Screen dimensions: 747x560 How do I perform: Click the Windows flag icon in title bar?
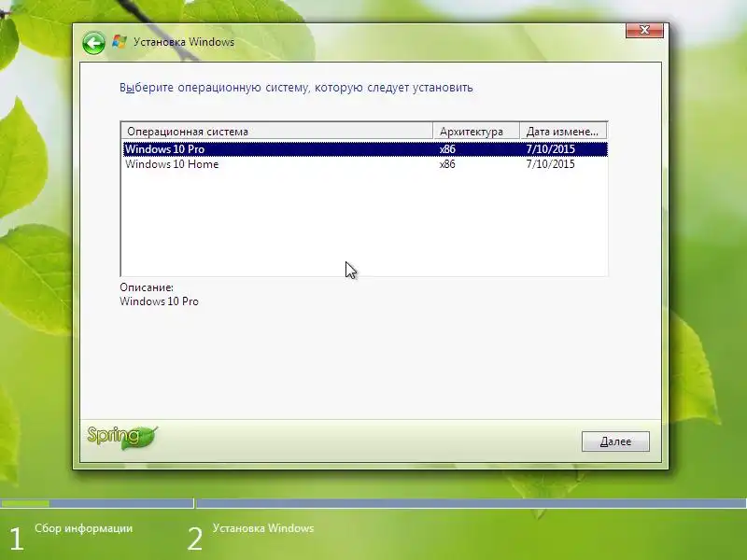click(120, 41)
